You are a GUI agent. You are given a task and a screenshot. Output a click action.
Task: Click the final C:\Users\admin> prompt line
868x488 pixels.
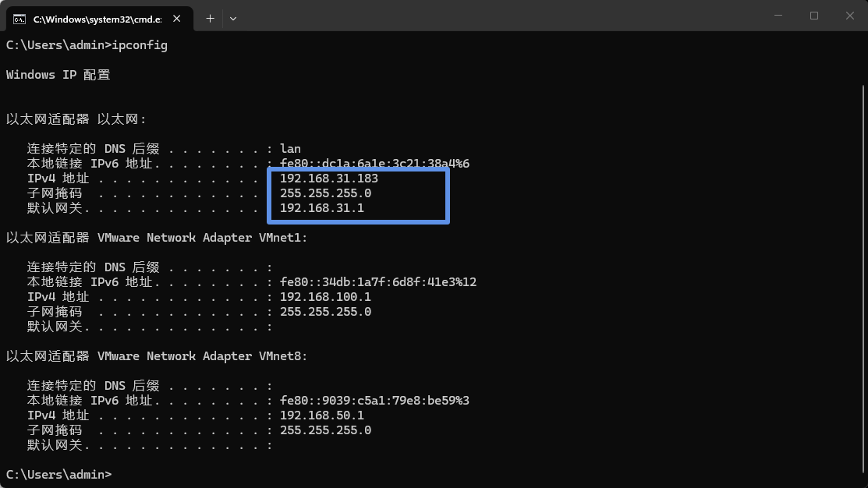pos(58,474)
